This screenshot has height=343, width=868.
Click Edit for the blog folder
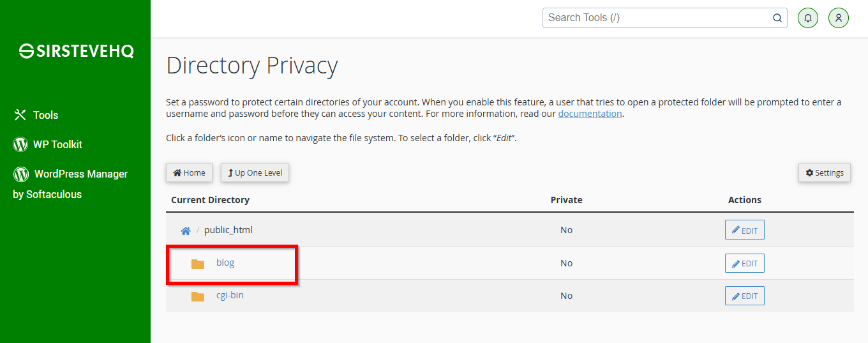[x=745, y=263]
